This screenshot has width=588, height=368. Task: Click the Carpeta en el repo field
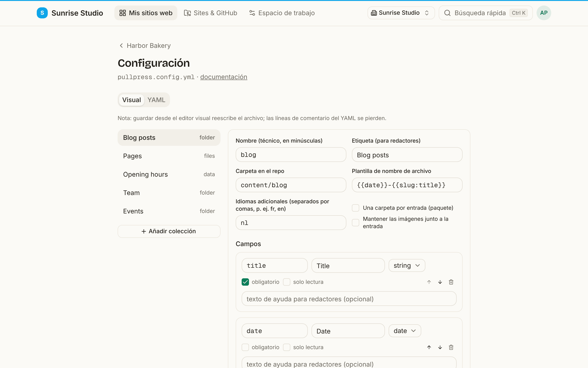(x=291, y=185)
